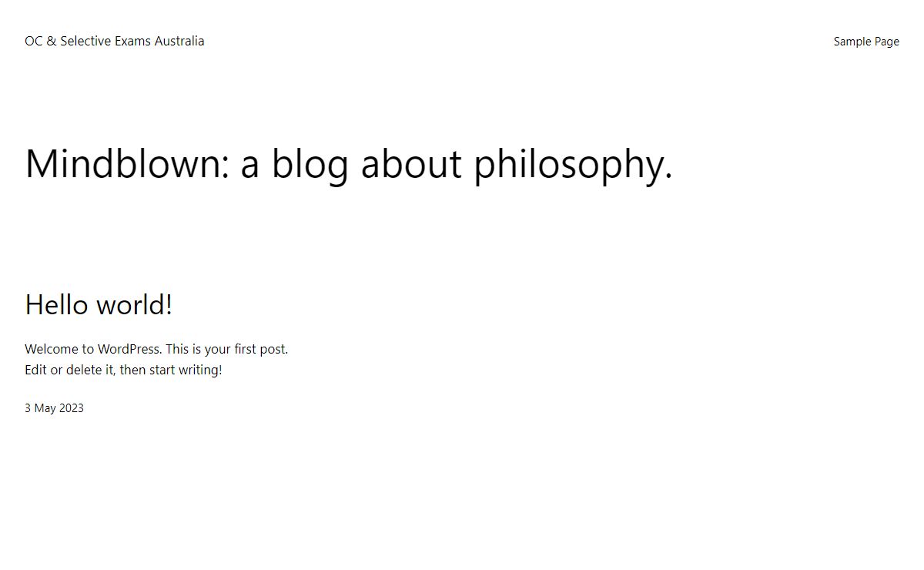Go to the Sample Page navigation link

click(x=866, y=42)
